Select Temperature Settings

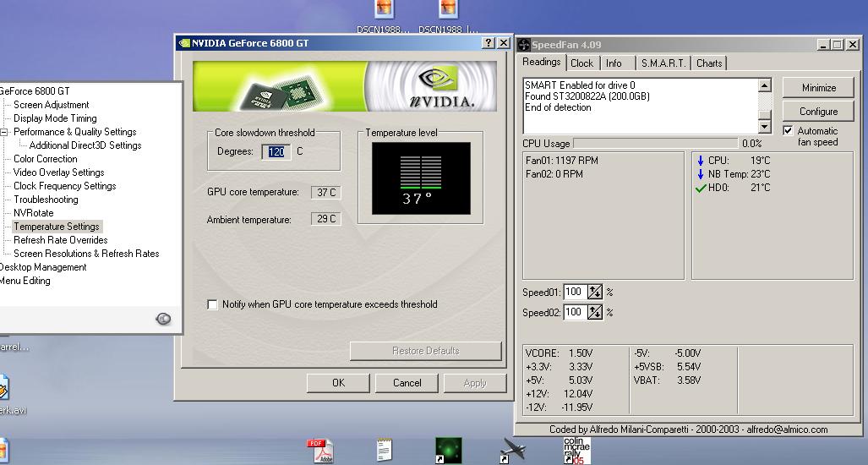(x=57, y=227)
